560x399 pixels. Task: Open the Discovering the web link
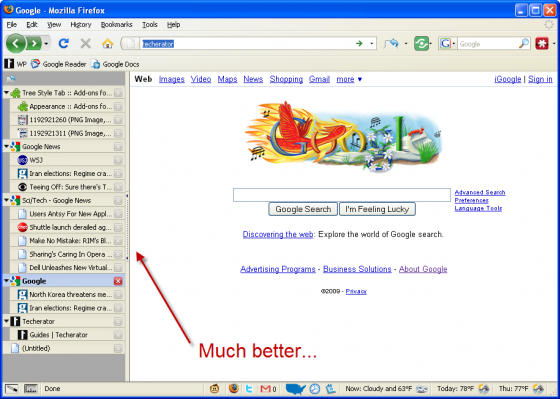[278, 235]
